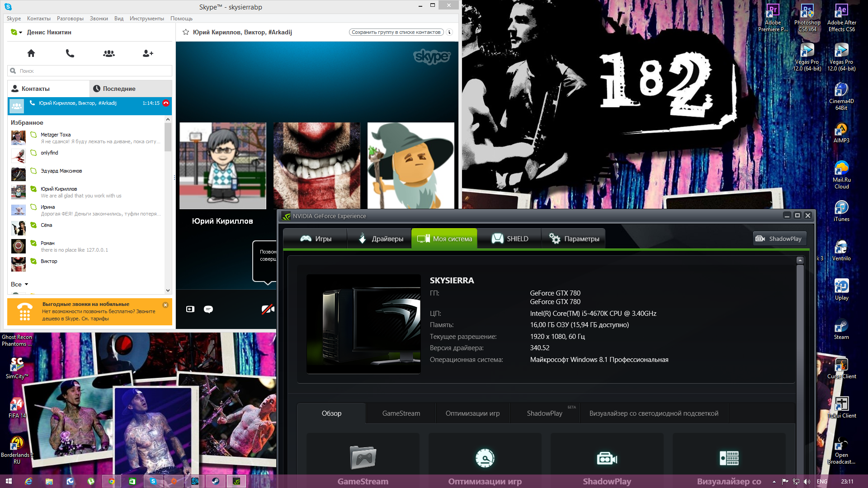Switch to the Контакты tab in Skype
The image size is (868, 488).
(48, 89)
